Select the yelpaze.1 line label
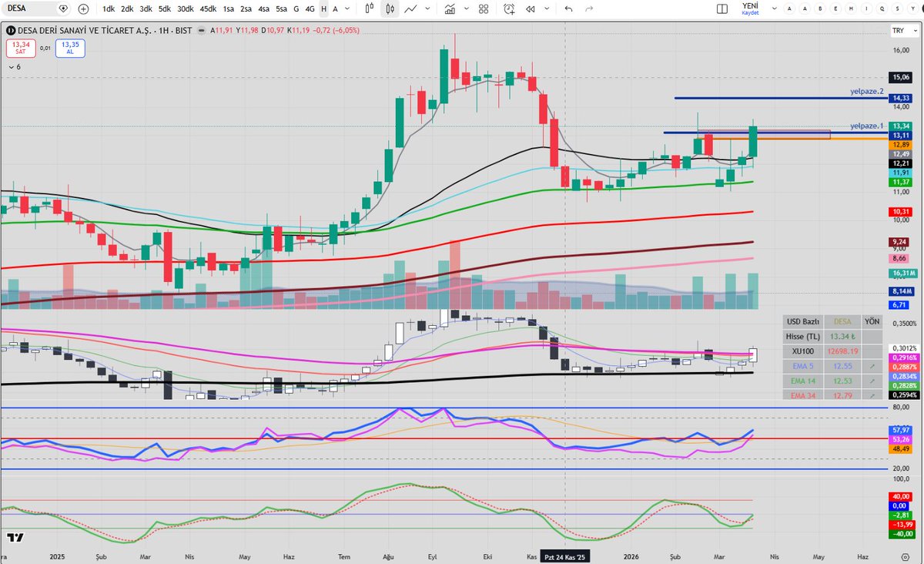The image size is (924, 564). point(868,125)
